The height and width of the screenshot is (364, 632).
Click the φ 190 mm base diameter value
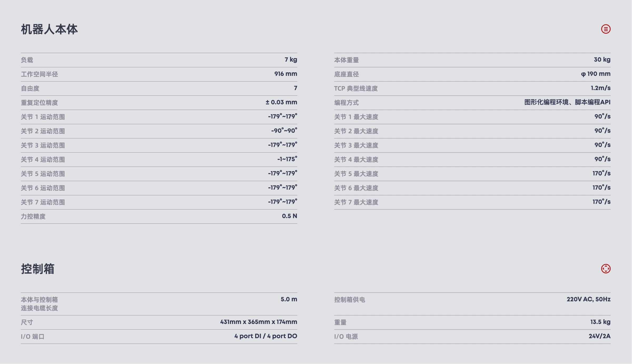(596, 74)
